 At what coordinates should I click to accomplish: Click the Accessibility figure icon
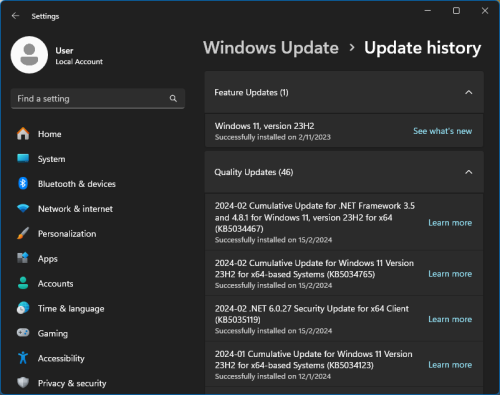click(23, 358)
